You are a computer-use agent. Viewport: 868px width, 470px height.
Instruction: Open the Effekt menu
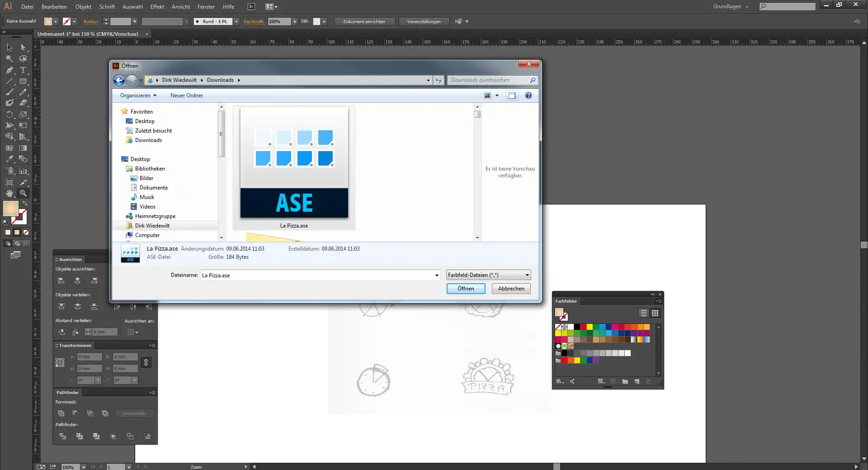tap(157, 7)
